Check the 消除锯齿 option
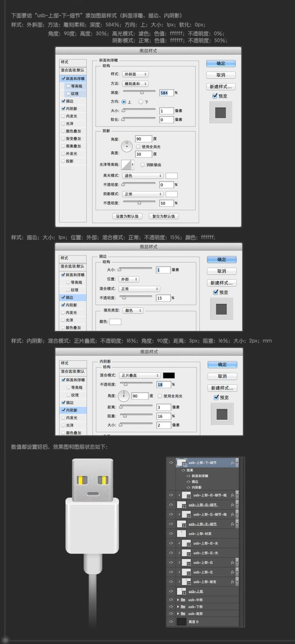Viewport: 295px width, 644px height. 143,165
